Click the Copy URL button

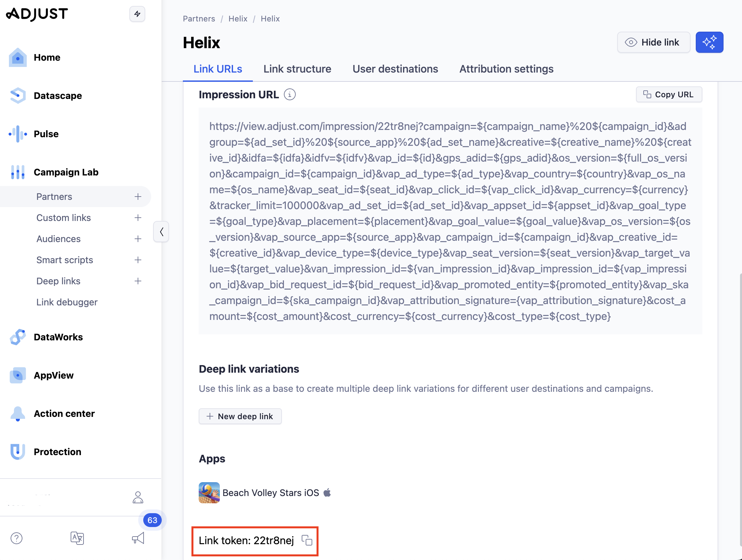point(669,95)
